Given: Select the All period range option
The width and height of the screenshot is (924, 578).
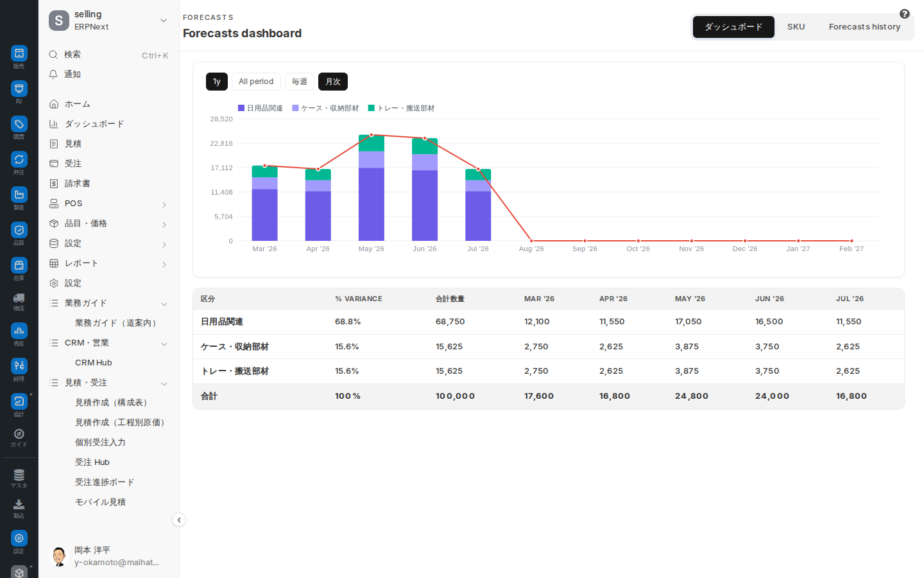Looking at the screenshot, I should coord(256,82).
